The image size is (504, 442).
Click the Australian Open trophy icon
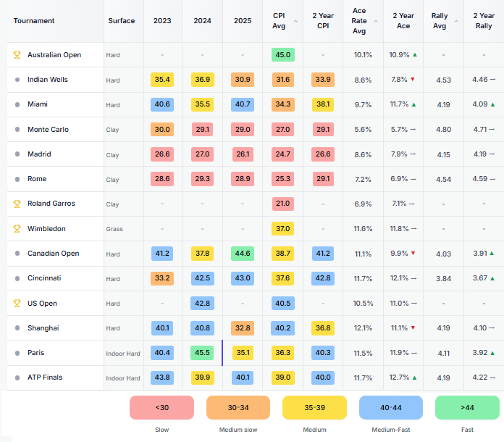(x=17, y=54)
